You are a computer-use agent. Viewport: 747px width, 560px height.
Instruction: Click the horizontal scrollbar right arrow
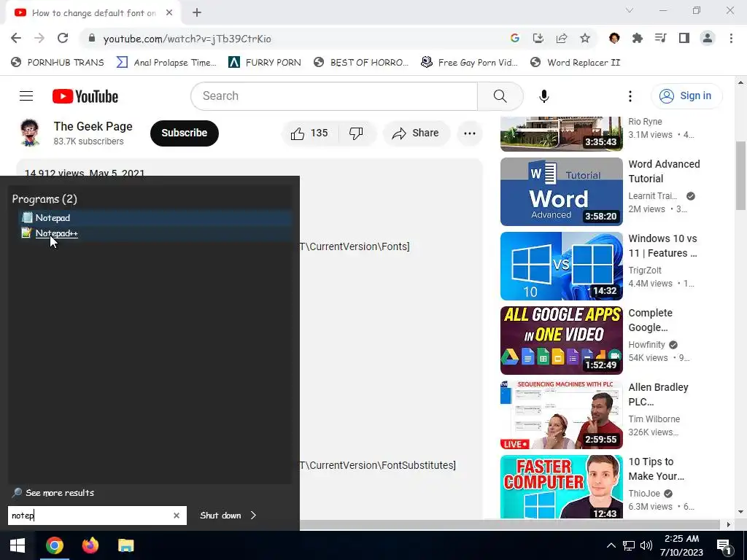click(729, 525)
